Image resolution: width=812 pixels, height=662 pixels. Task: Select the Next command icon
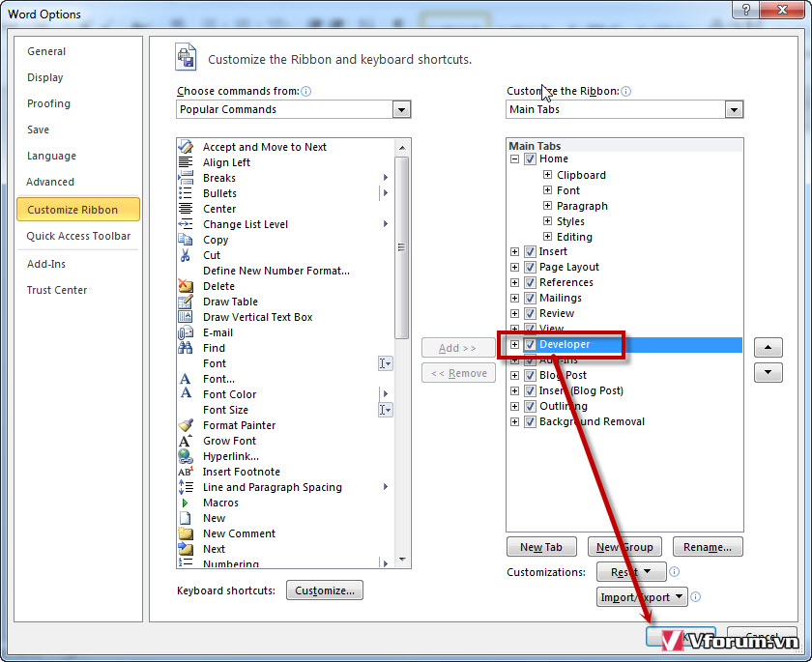[186, 549]
